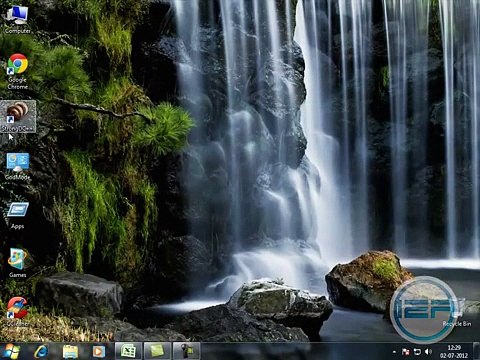Select the StrongDC++ desktop shortcut

click(x=18, y=116)
